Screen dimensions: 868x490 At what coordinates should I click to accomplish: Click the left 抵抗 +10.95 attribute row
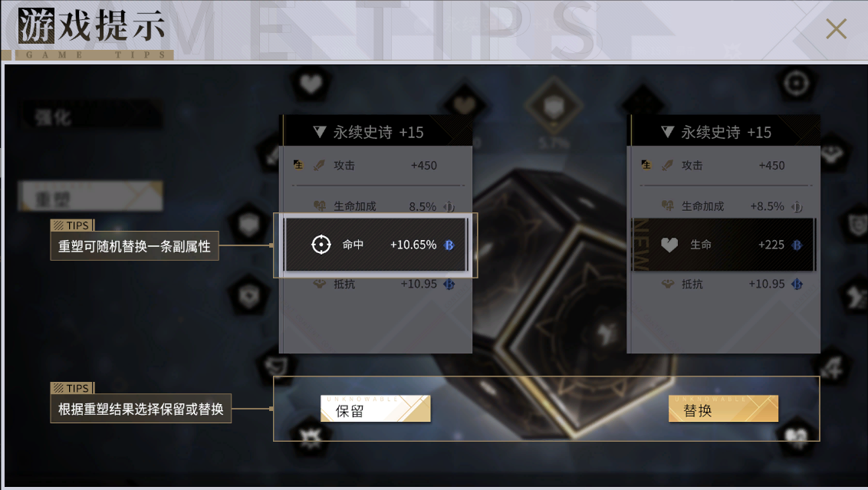pos(376,284)
